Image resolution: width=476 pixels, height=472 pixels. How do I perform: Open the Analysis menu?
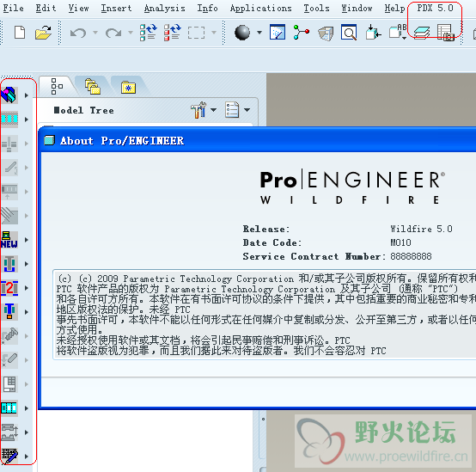point(164,8)
